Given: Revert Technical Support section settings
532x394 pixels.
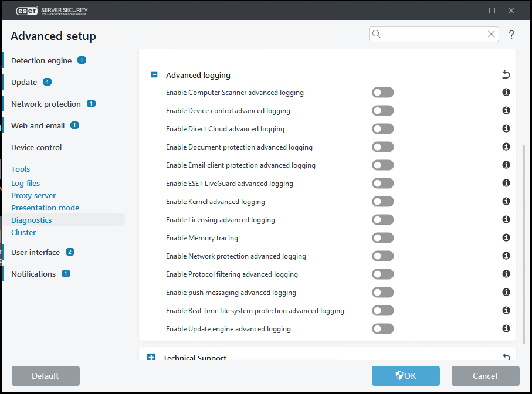Looking at the screenshot, I should 506,357.
